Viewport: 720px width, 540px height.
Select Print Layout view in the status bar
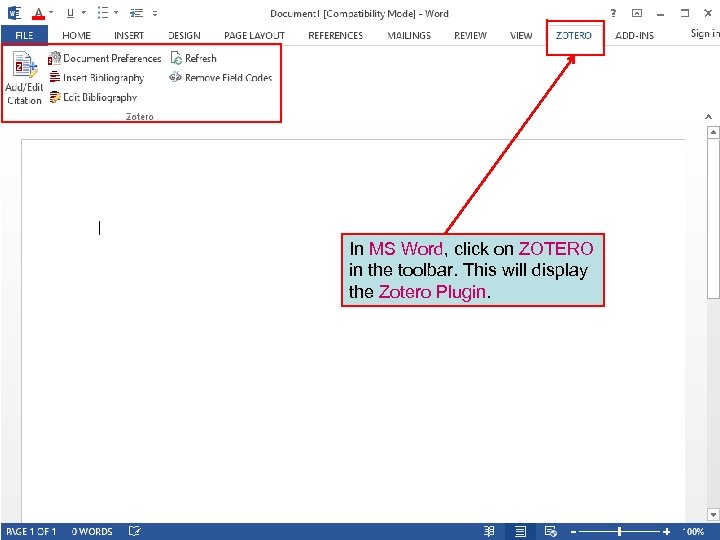coord(520,531)
